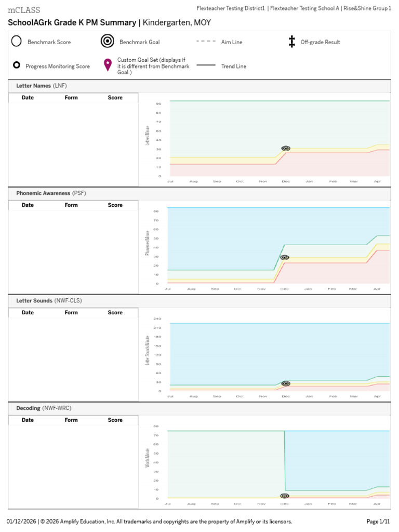This screenshot has height=532, width=399.
Task: Select the 'Benchmark Goal' legend label
Action: tap(139, 42)
